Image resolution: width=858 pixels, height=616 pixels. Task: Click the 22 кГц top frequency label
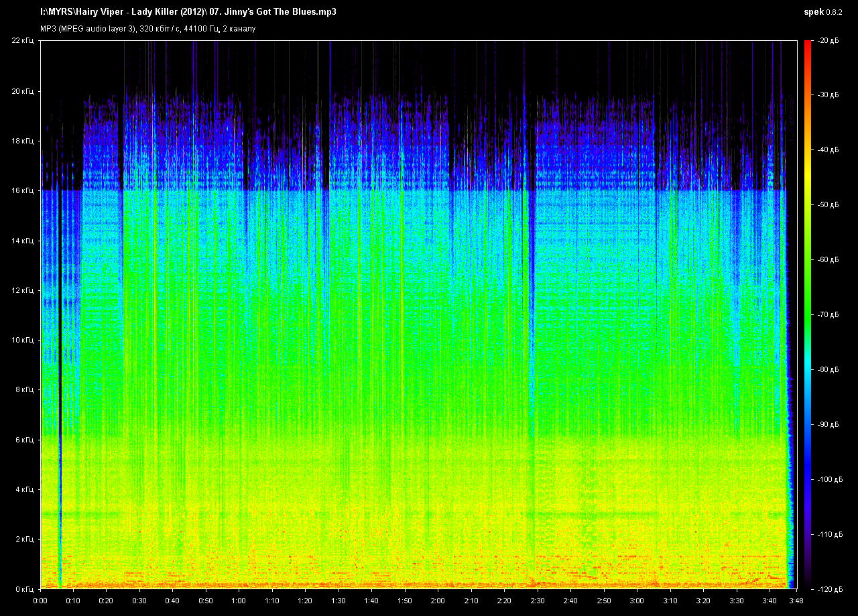[23, 42]
